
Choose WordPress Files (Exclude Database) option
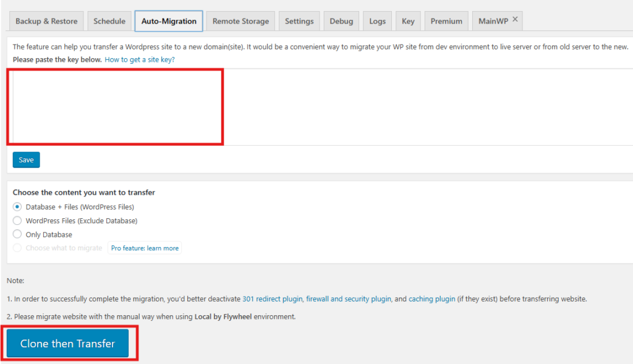point(17,221)
